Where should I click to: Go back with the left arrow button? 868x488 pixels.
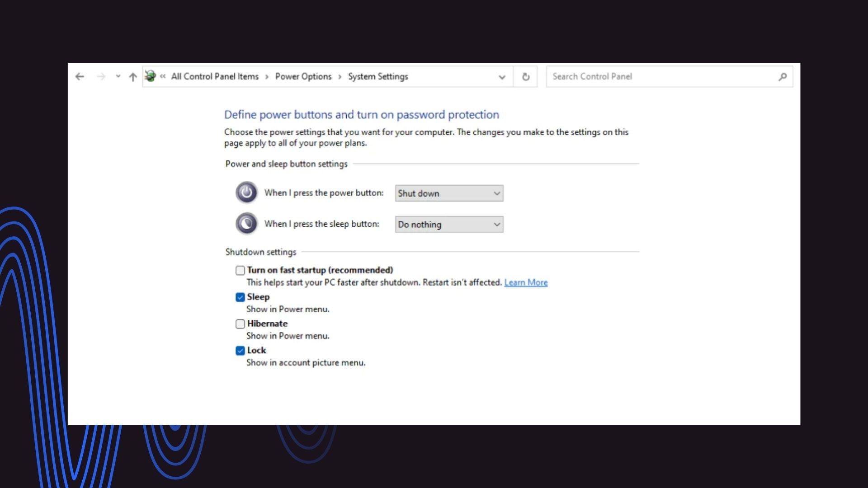point(80,77)
